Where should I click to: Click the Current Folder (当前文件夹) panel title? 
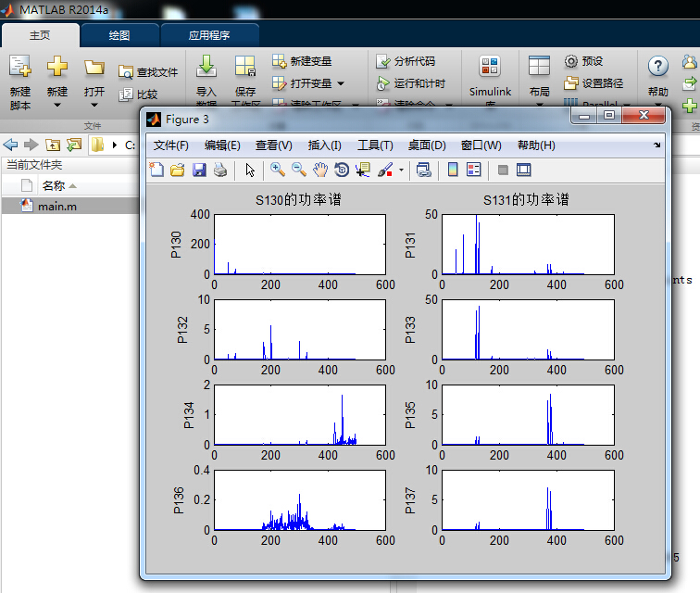coord(34,165)
